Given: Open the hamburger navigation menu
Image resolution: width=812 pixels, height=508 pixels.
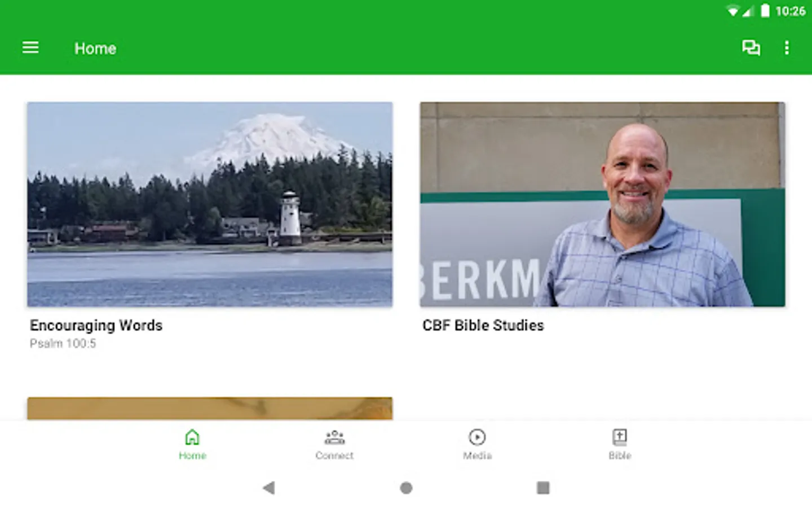Looking at the screenshot, I should (30, 47).
